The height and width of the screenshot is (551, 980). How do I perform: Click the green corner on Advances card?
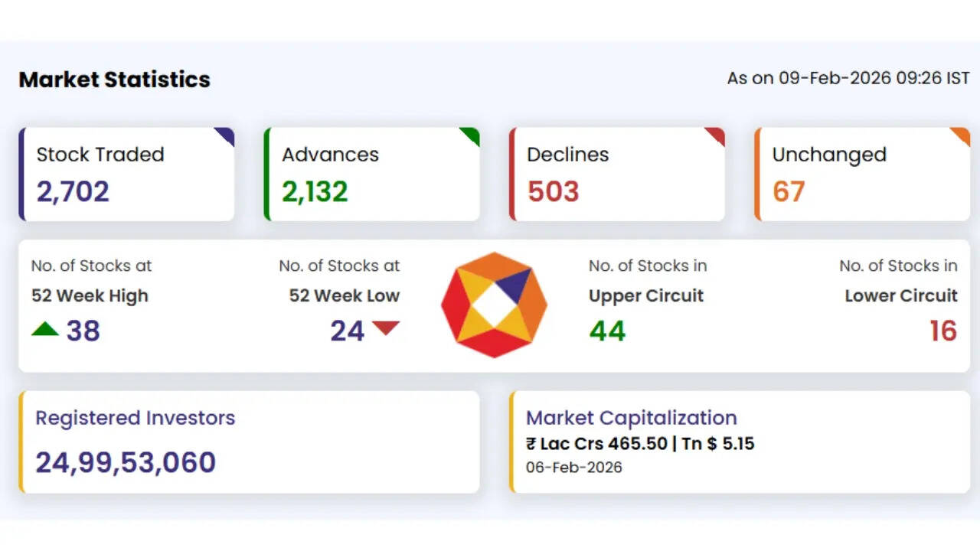472,135
